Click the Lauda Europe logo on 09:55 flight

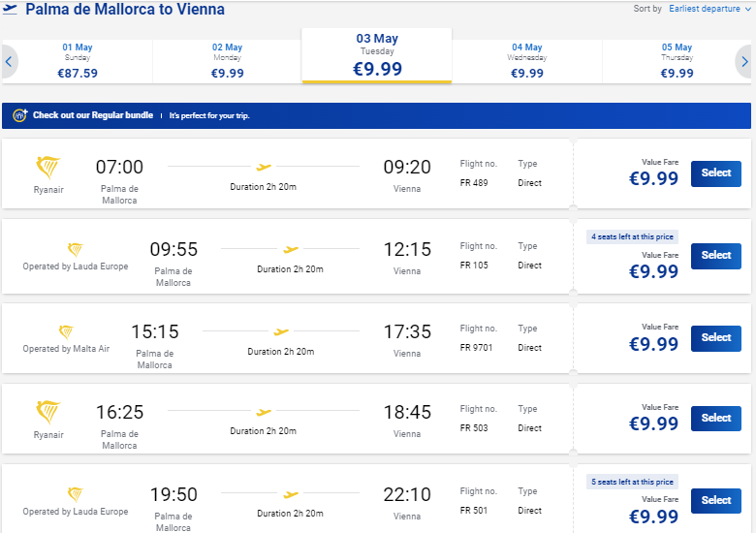(76, 250)
